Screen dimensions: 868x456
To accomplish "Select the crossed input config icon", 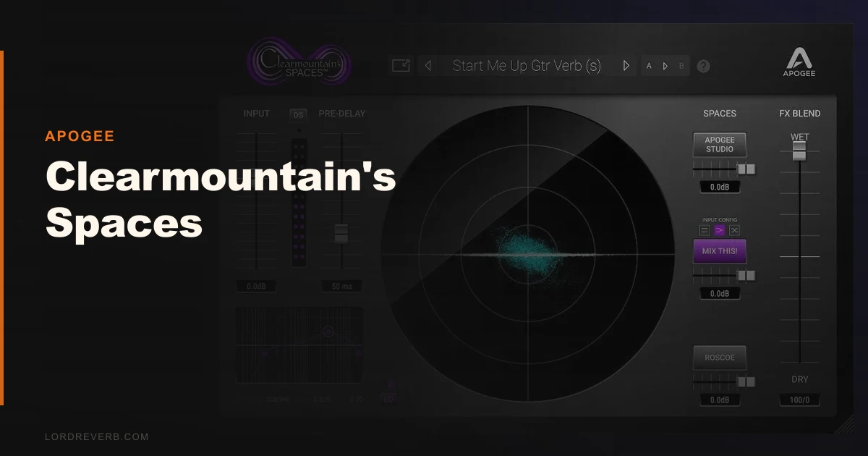I will pos(734,230).
